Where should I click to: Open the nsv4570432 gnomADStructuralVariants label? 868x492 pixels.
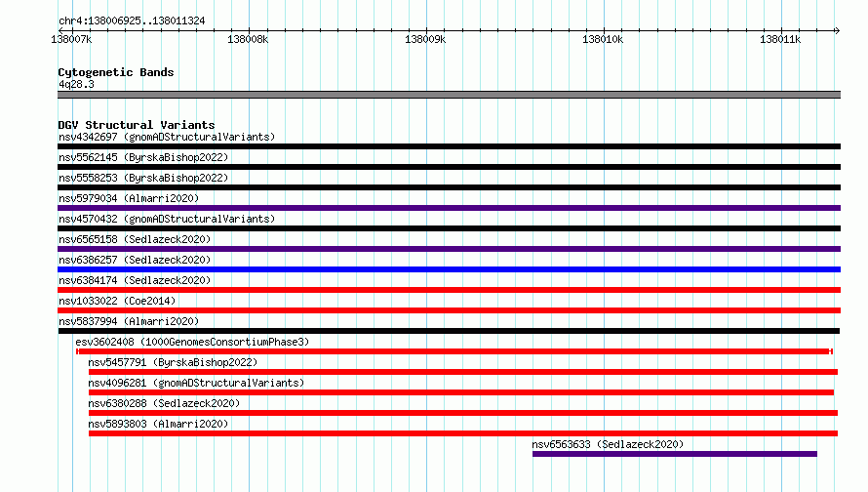point(167,219)
